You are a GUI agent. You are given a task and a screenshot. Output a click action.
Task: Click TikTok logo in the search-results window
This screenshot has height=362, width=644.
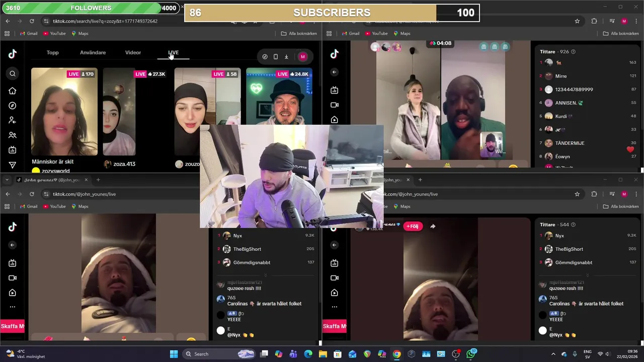(13, 54)
